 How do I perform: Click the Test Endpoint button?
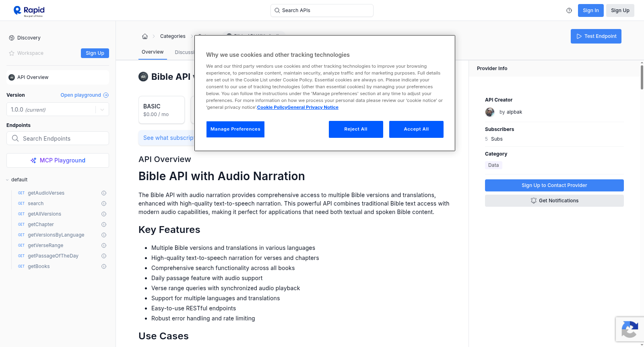(596, 36)
